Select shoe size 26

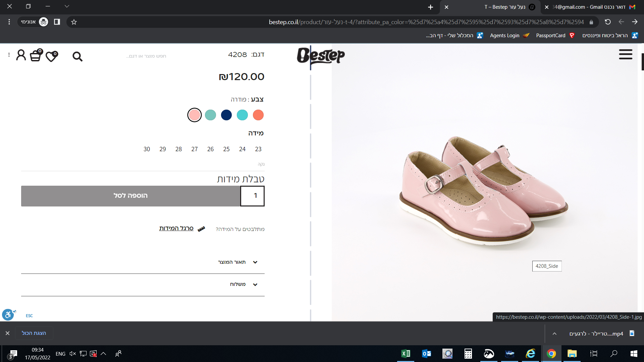[x=210, y=149]
